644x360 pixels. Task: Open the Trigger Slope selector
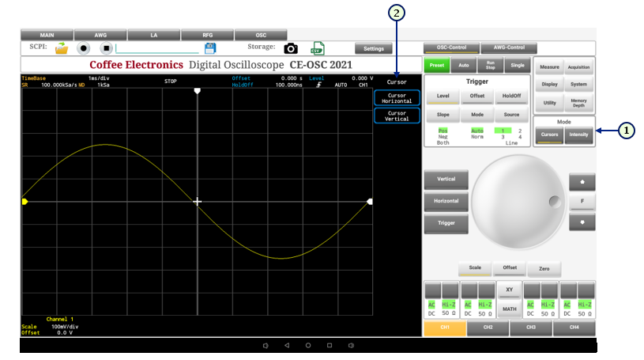coord(443,115)
